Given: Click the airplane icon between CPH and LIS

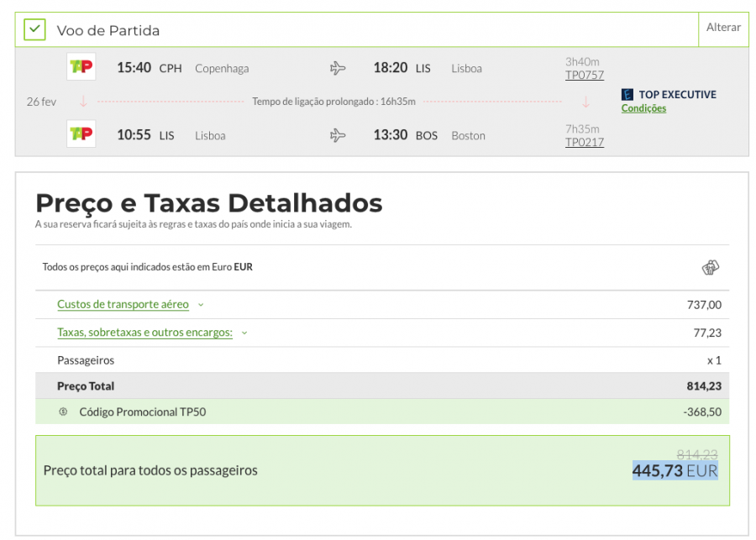Looking at the screenshot, I should pyautogui.click(x=338, y=68).
